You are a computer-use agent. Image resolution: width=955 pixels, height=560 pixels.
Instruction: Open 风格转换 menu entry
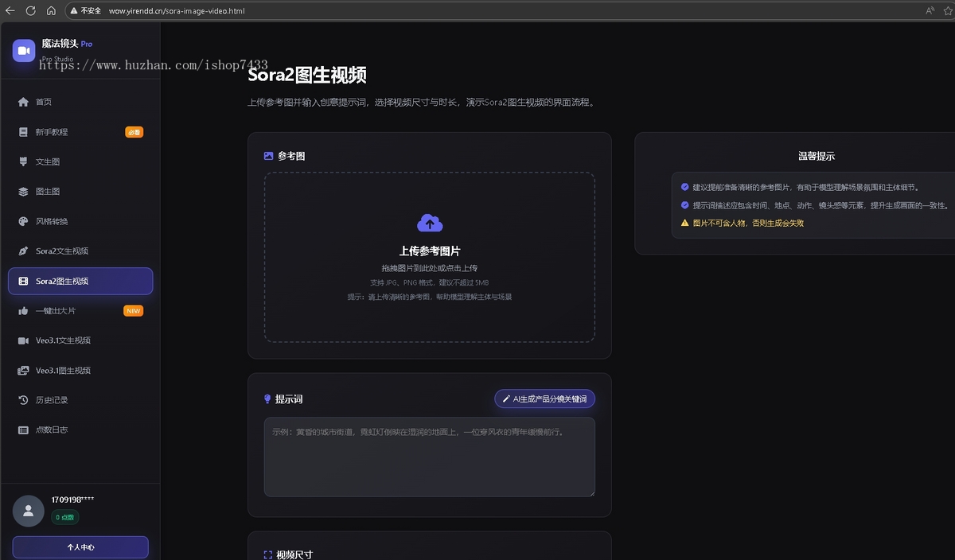pos(80,221)
